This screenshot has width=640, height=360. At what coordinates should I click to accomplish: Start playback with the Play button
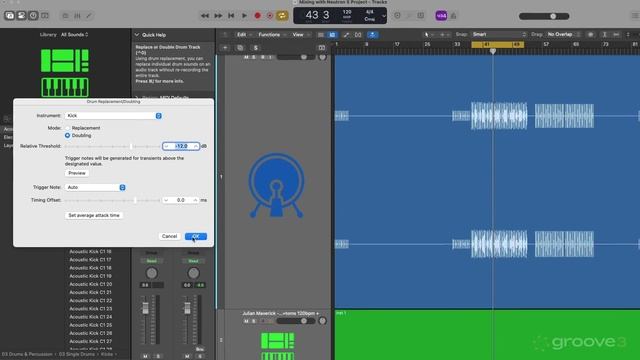[x=244, y=16]
